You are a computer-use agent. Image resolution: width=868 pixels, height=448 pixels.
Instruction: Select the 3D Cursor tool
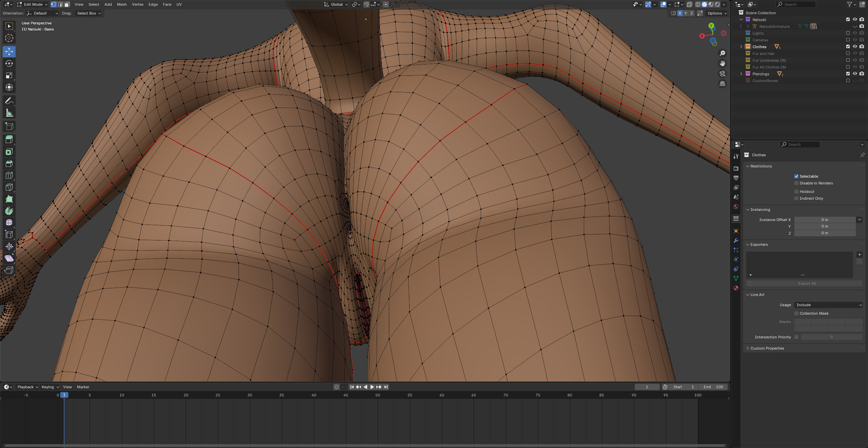pos(9,38)
